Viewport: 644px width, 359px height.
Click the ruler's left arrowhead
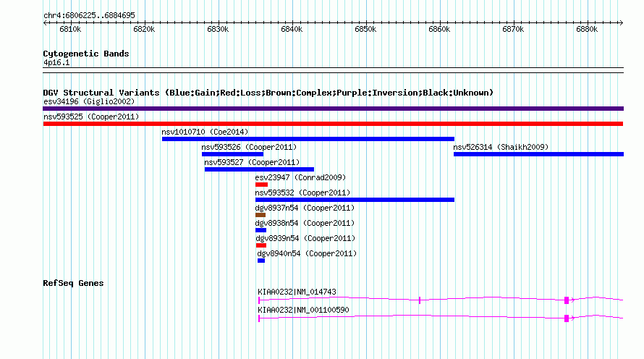click(45, 22)
